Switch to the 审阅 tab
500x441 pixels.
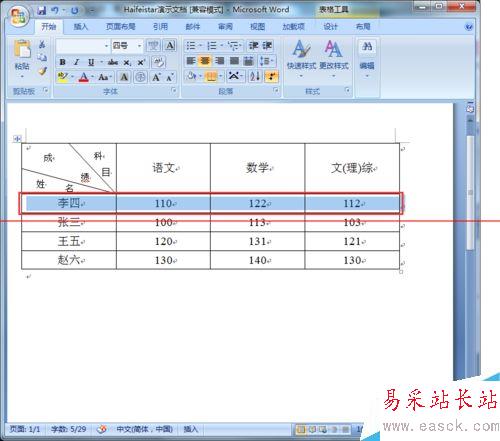point(225,27)
